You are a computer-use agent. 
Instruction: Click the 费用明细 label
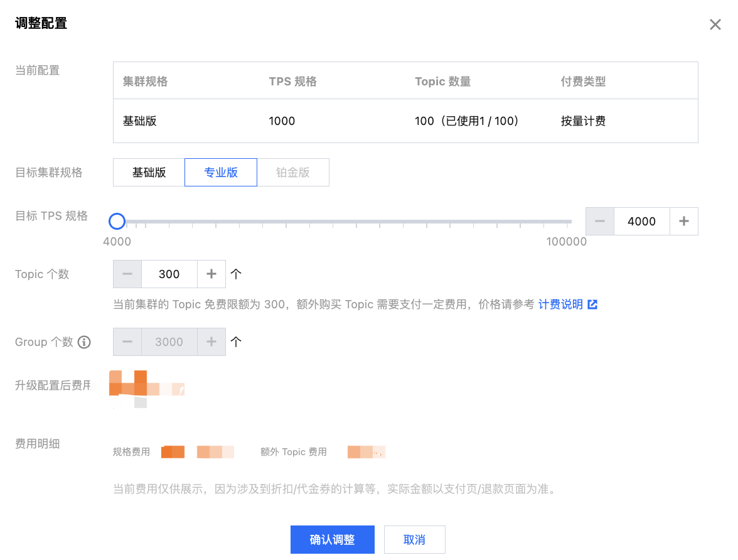[x=37, y=444]
